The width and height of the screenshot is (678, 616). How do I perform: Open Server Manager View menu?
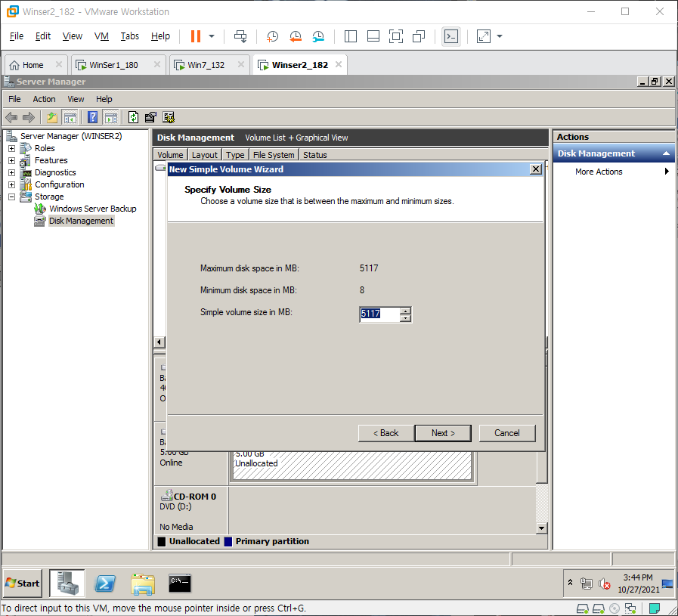coord(76,99)
